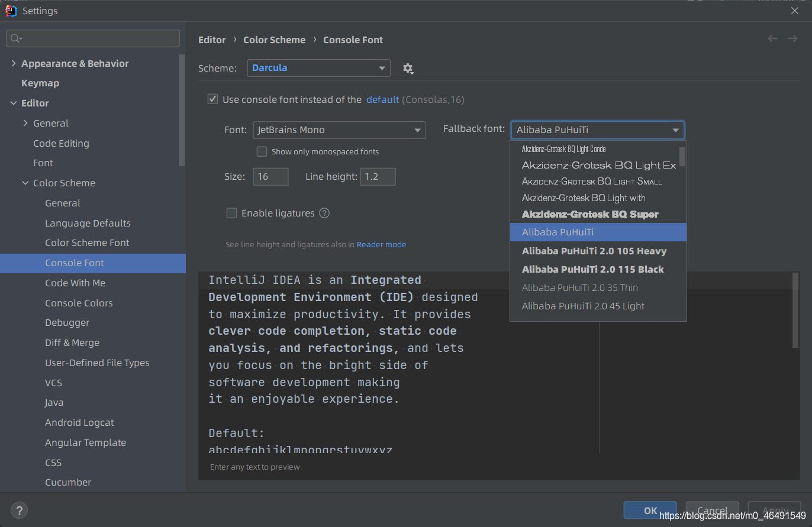Click the font list scrollbar thumb
Image resolution: width=812 pixels, height=527 pixels.
pyautogui.click(x=682, y=157)
